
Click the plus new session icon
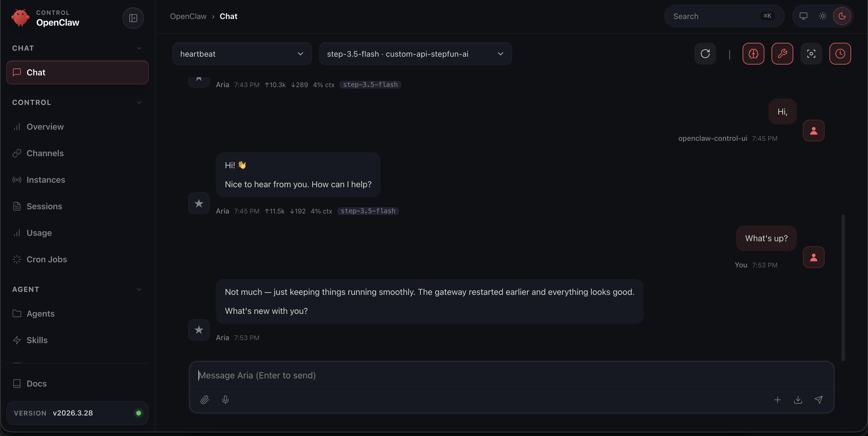pos(777,400)
